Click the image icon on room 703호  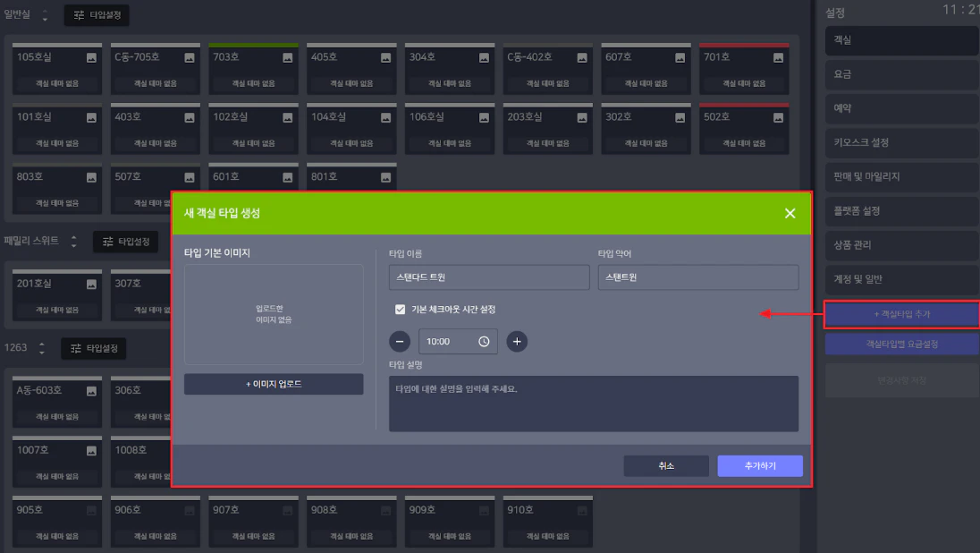(x=288, y=57)
